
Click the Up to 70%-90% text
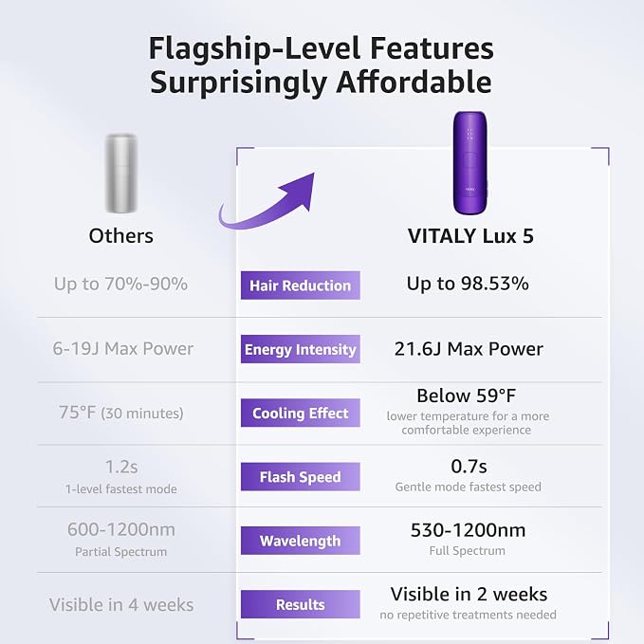coord(120,284)
